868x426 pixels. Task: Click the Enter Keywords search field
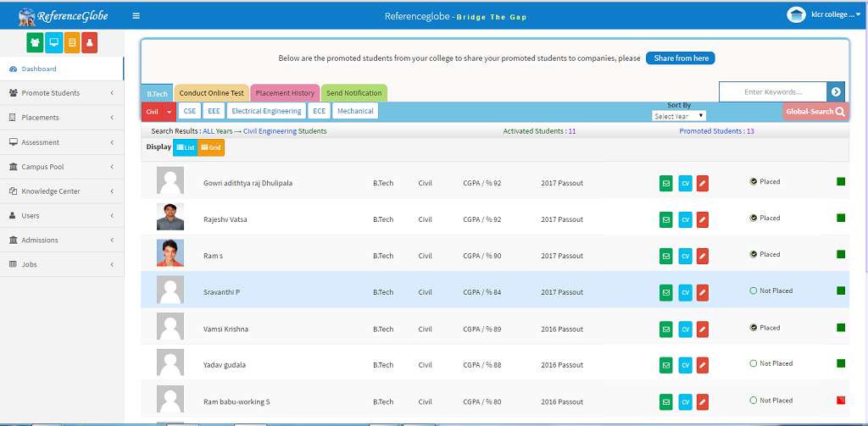tap(772, 92)
